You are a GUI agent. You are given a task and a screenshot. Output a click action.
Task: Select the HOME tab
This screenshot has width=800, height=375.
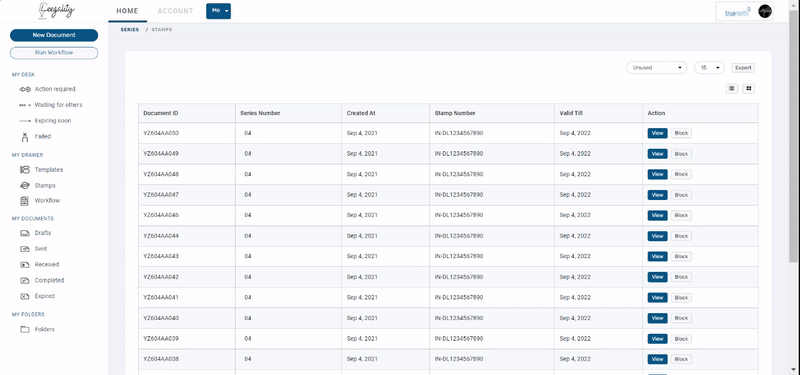[x=128, y=11]
